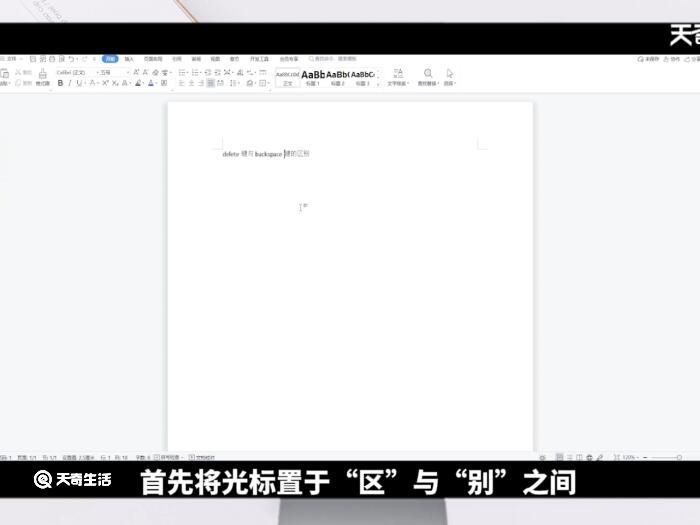The width and height of the screenshot is (700, 525).
Task: Select the justify alignment icon
Action: tap(211, 83)
